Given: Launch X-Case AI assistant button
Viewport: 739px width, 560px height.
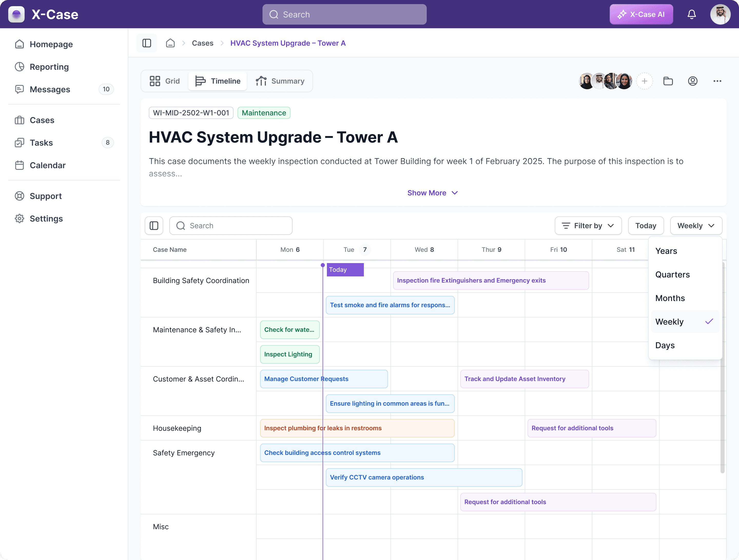Looking at the screenshot, I should click(x=641, y=14).
